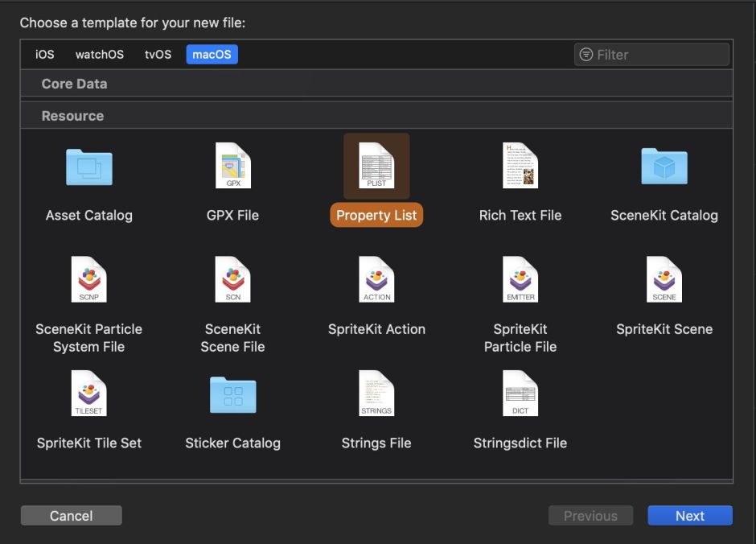
Task: Select SpriteKit Particle File emitter icon
Action: point(520,279)
